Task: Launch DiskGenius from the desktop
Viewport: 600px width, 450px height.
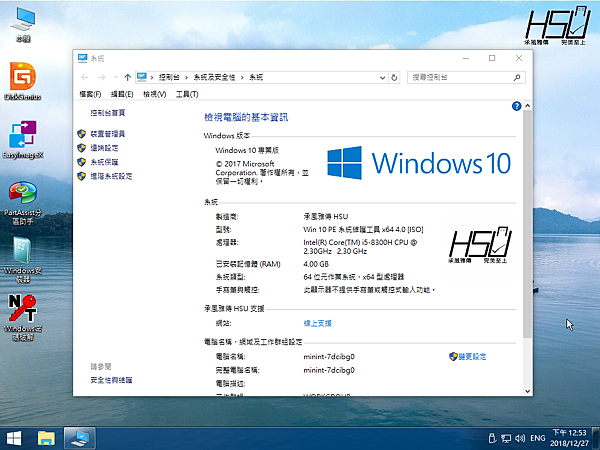Action: tap(23, 81)
